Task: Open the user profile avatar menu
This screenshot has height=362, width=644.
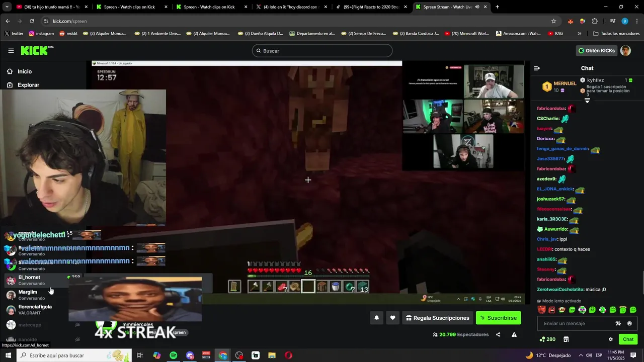Action: point(625,51)
